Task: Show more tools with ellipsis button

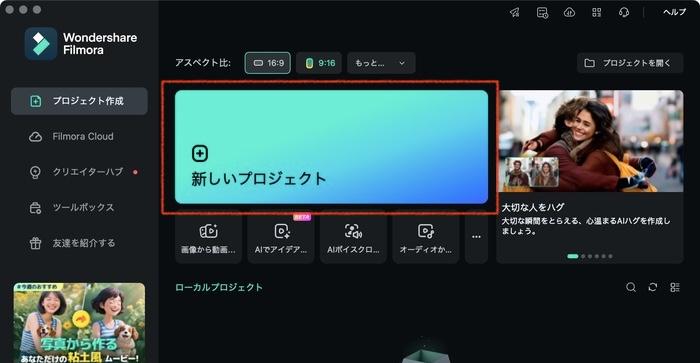Action: 476,238
